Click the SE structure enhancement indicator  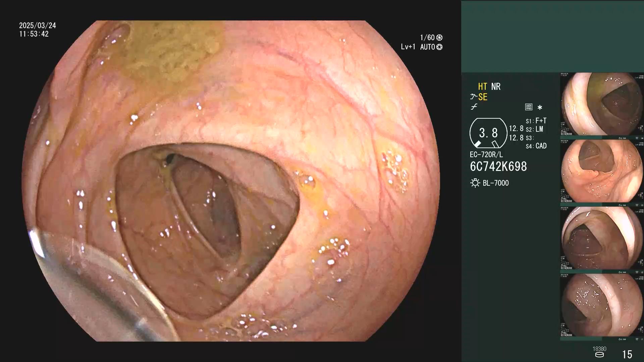click(483, 97)
